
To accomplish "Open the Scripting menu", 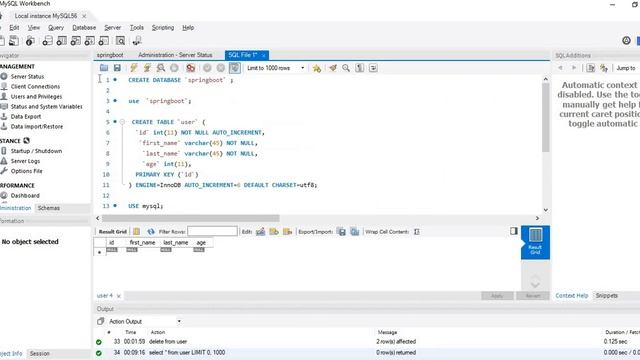I will (163, 27).
